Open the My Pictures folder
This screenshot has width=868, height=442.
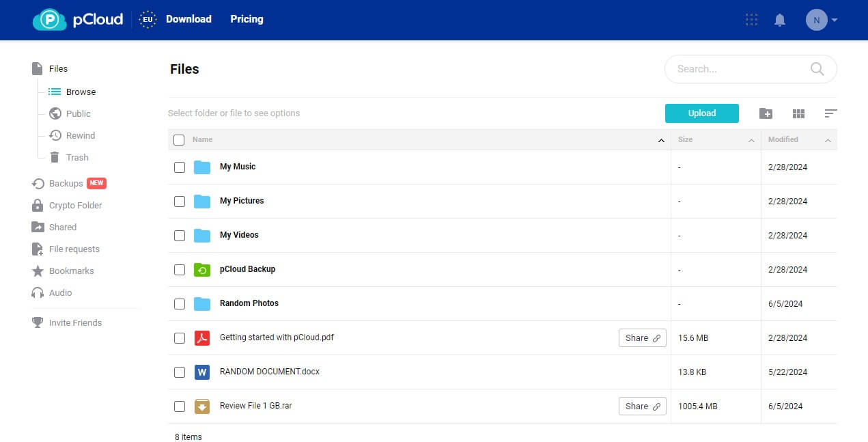tap(242, 201)
